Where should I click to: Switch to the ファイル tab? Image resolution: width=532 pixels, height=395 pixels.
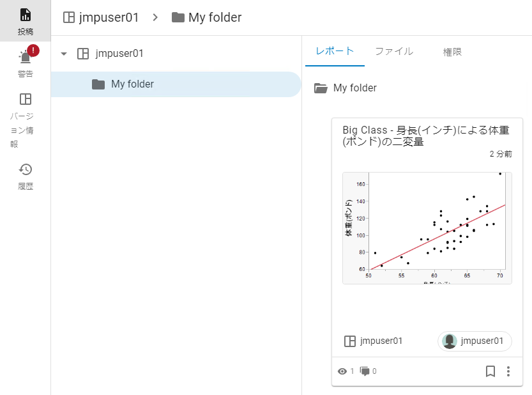click(x=394, y=52)
